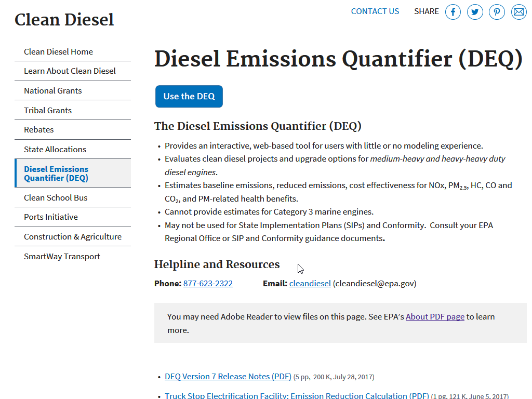Call helpline number 877-623-2322 link

pyautogui.click(x=208, y=284)
